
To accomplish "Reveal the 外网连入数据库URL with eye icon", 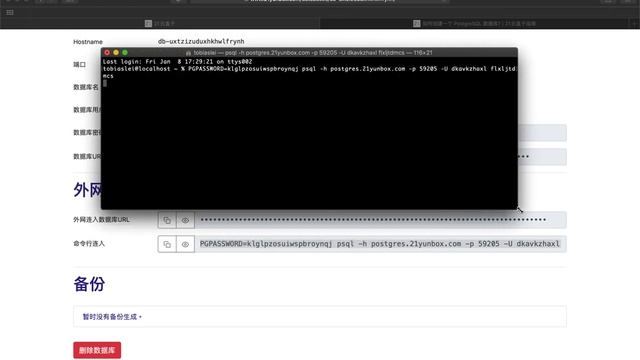I will coord(185,220).
